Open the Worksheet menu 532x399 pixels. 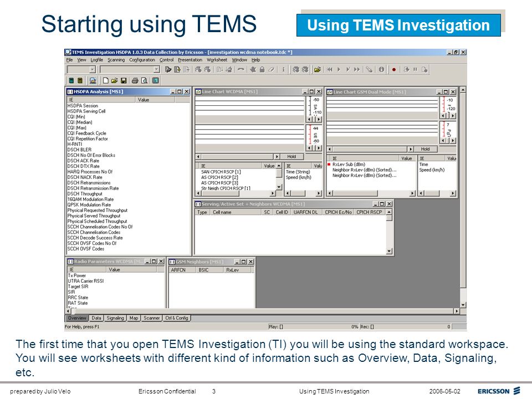(217, 60)
